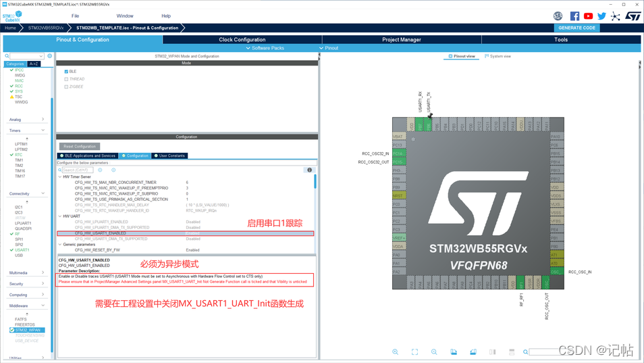Open the YouTube icon in the header

[588, 16]
